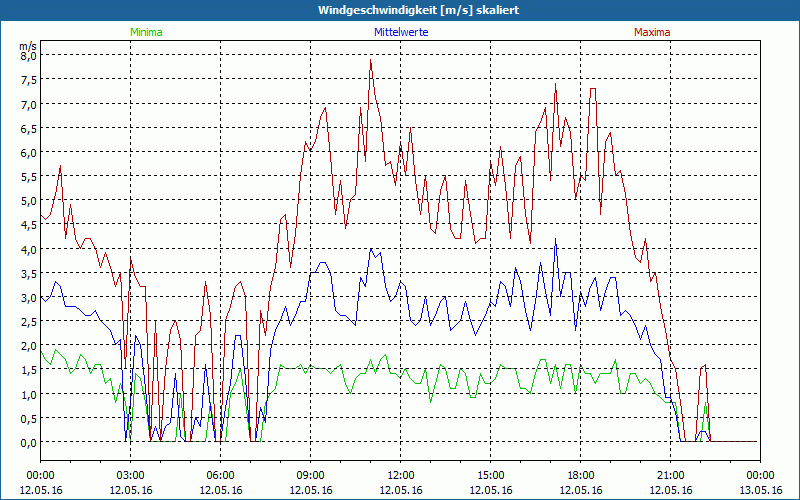Click the red Maxima peak near 17:00

point(556,84)
